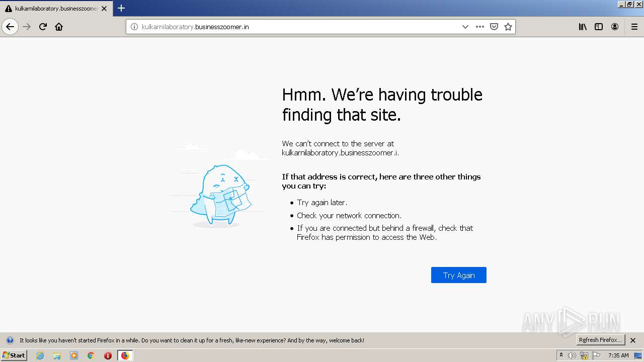Open the Firefox hamburger menu
Viewport: 644px width, 362px height.
(634, 27)
